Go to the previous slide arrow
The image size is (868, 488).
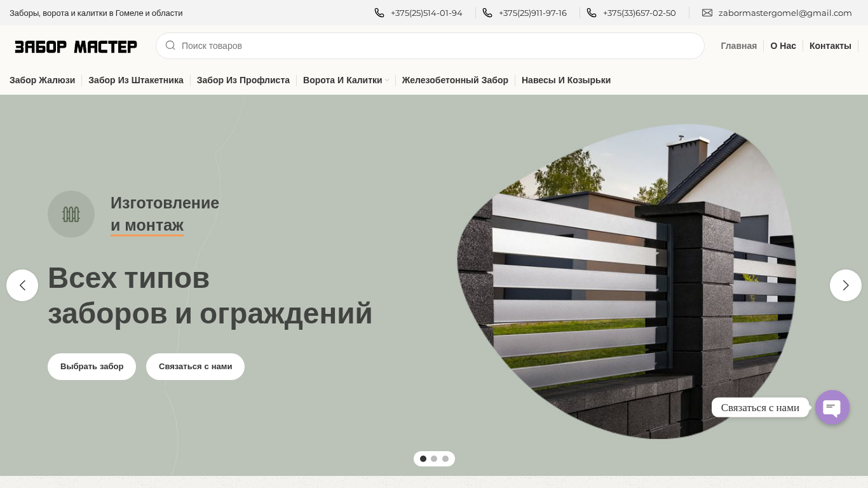[x=22, y=285]
